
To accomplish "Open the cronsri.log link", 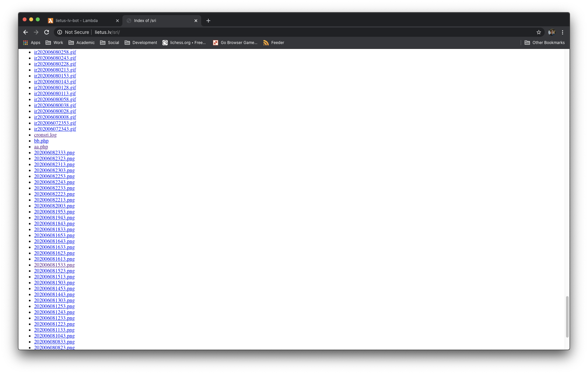I will point(45,135).
